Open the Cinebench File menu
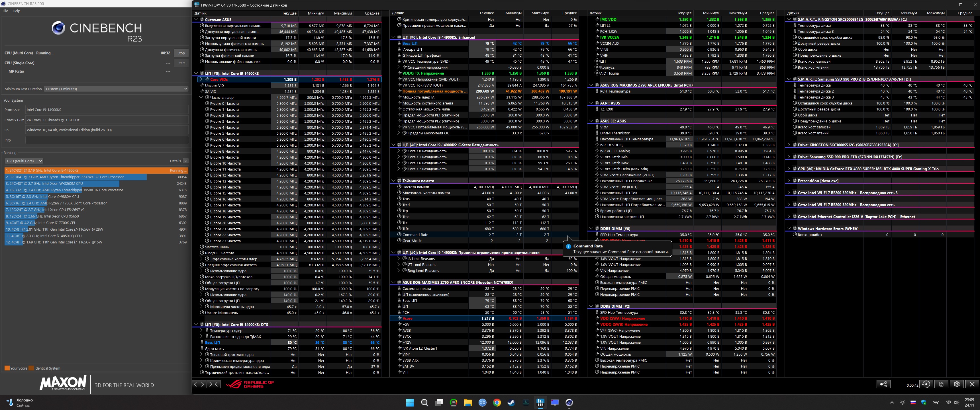This screenshot has width=980, height=410. tap(5, 11)
